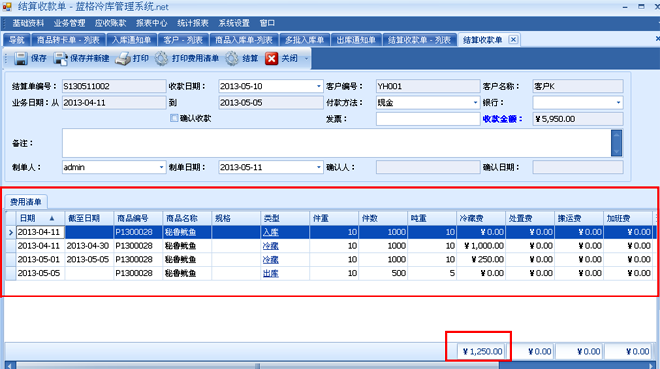Click the 打印 printer toolbar button

coord(132,58)
